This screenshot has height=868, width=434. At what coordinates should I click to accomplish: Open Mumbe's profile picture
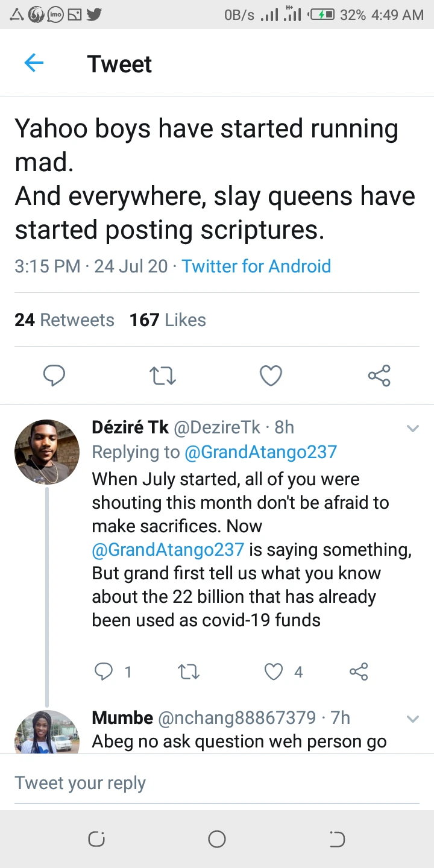[x=47, y=733]
